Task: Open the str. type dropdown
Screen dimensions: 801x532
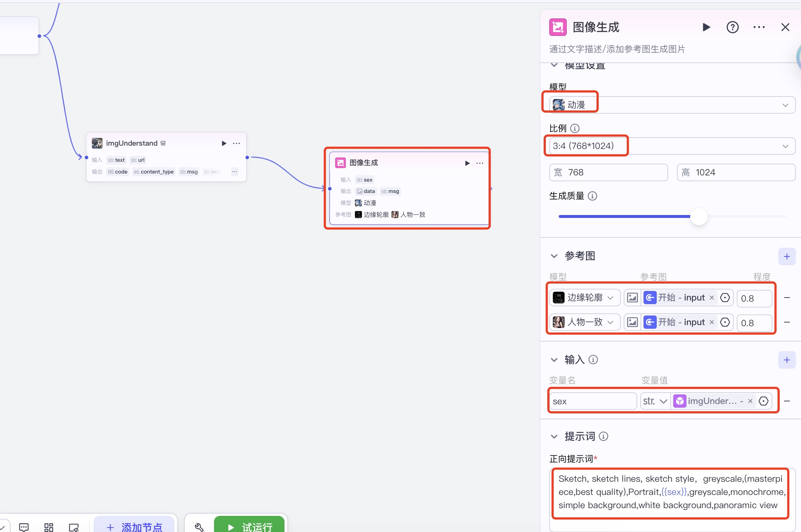Action: [655, 401]
